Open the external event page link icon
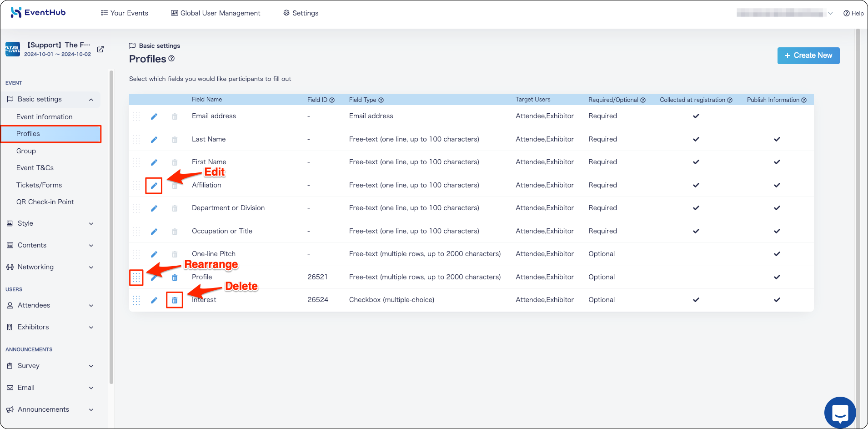 pos(100,49)
